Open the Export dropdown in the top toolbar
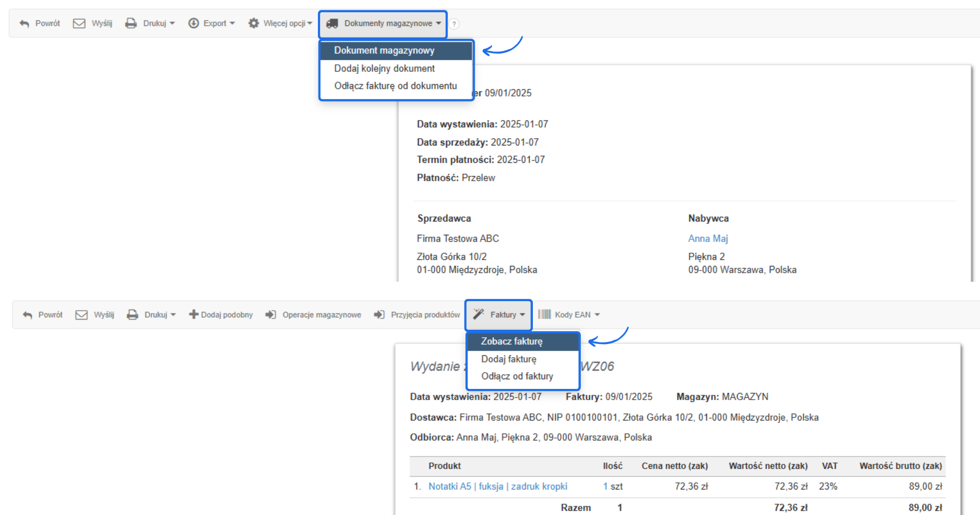The height and width of the screenshot is (515, 980). pos(211,23)
